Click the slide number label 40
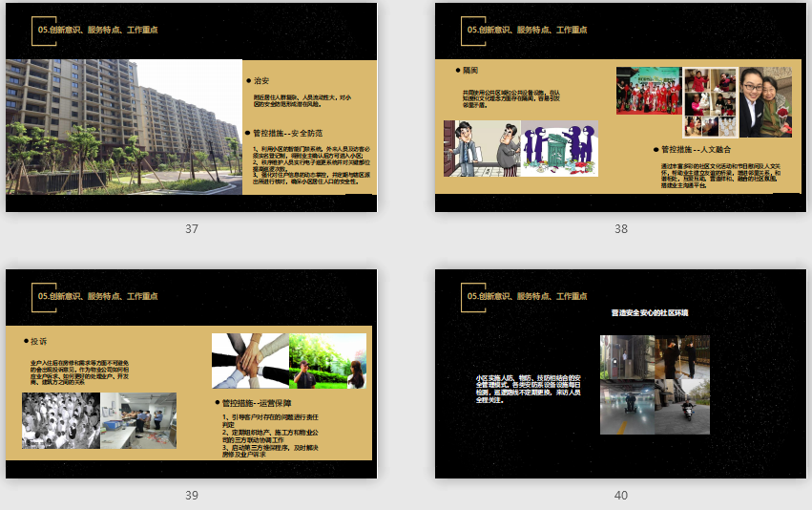The width and height of the screenshot is (812, 510). tap(621, 496)
